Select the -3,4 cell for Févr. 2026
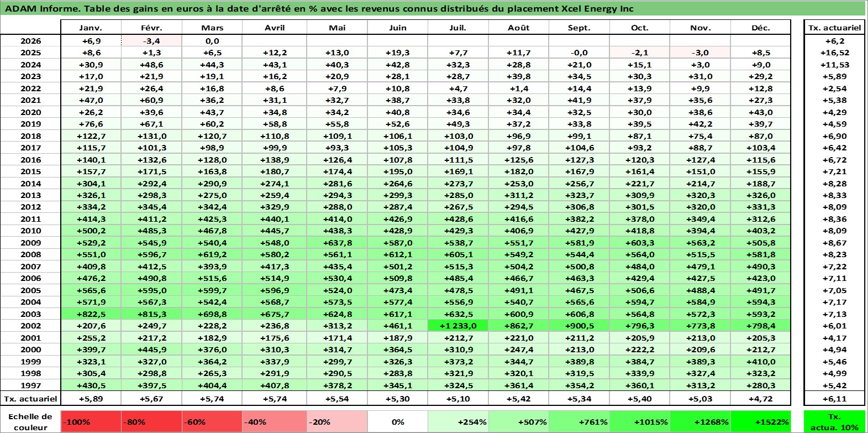This screenshot has width=868, height=433. [x=151, y=41]
